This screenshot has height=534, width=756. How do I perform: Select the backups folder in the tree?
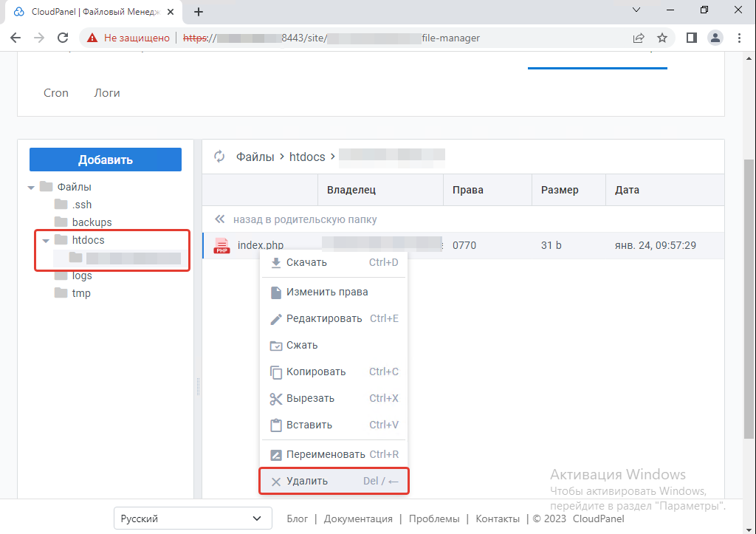click(92, 222)
